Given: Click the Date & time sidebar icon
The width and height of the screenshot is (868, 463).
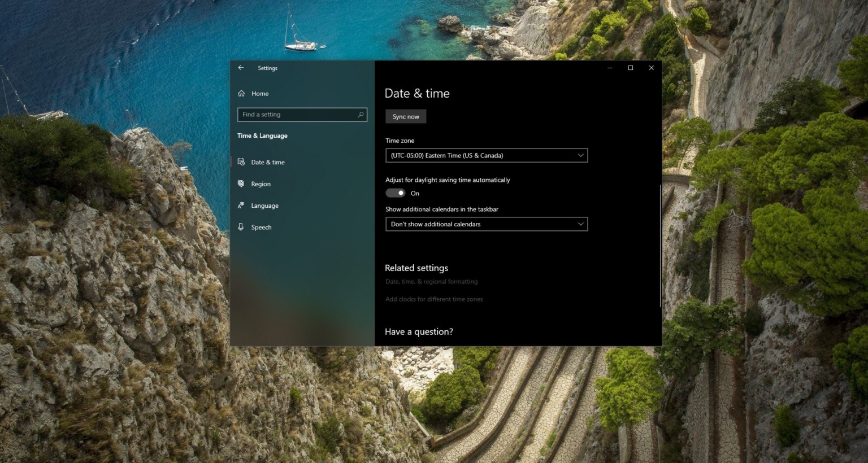Looking at the screenshot, I should pyautogui.click(x=241, y=162).
